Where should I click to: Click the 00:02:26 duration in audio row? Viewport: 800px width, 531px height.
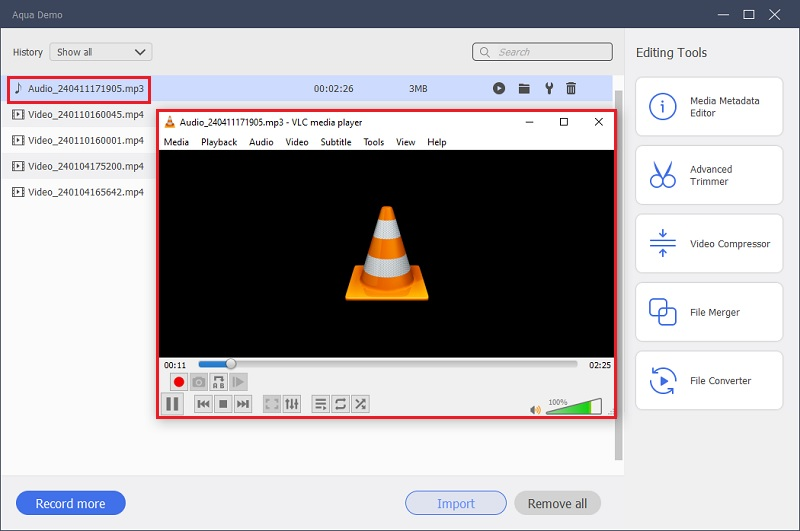pyautogui.click(x=333, y=89)
